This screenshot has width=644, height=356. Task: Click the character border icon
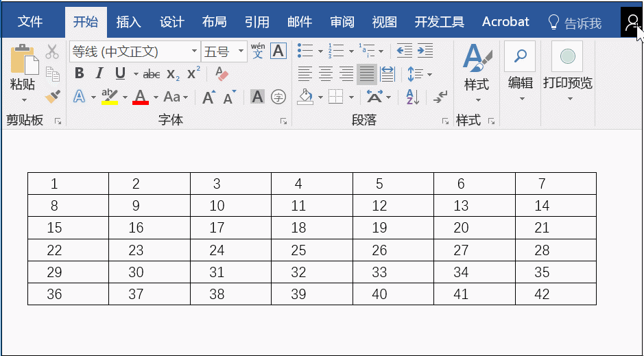coord(278,51)
